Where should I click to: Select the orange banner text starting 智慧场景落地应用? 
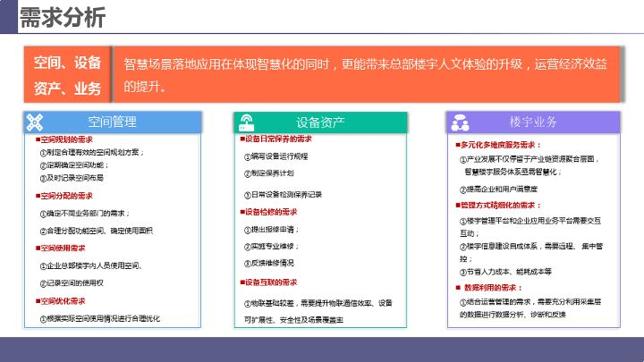point(365,75)
